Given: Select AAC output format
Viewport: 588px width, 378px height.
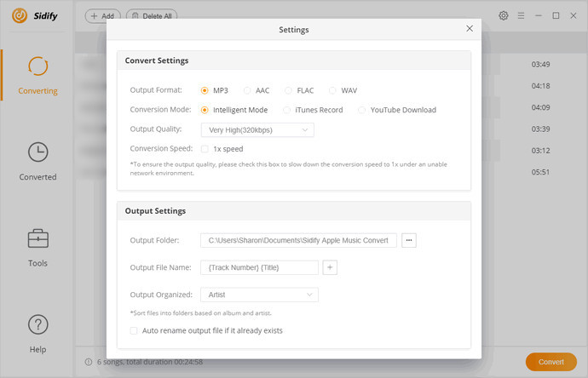Looking at the screenshot, I should point(247,90).
